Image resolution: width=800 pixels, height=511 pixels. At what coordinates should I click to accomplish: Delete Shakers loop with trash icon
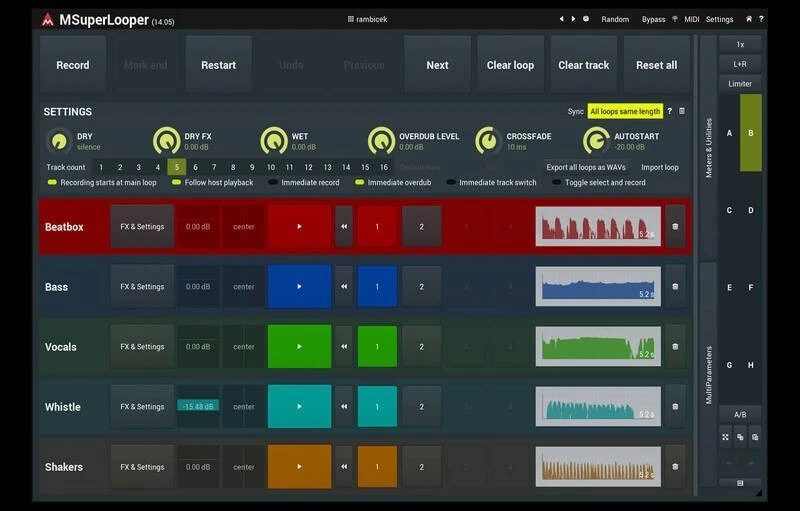(x=675, y=467)
